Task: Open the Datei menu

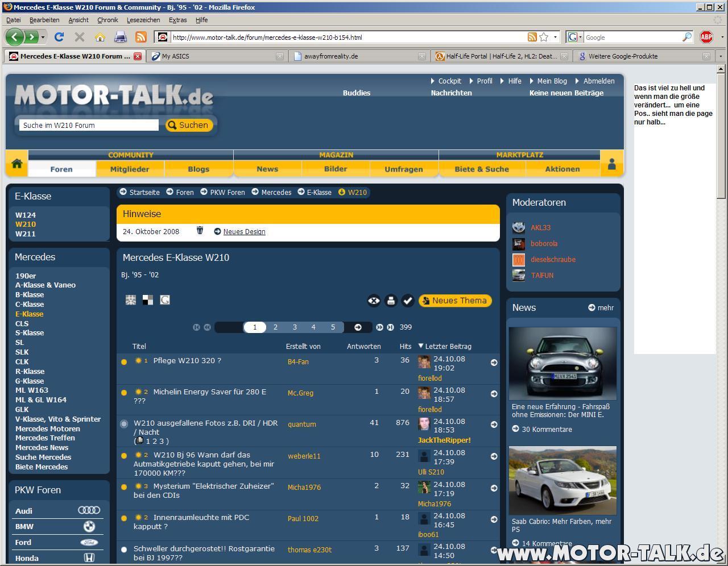Action: coord(14,20)
